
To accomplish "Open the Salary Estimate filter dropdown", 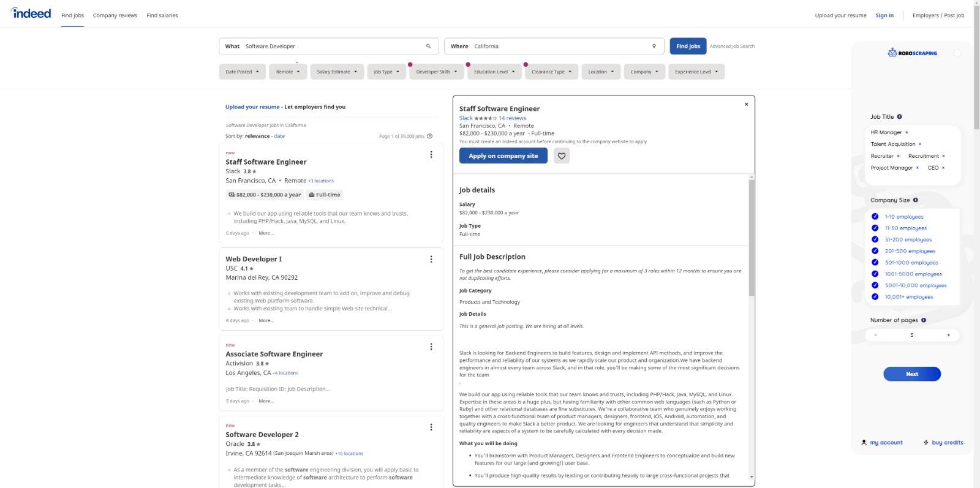I will pyautogui.click(x=336, y=72).
